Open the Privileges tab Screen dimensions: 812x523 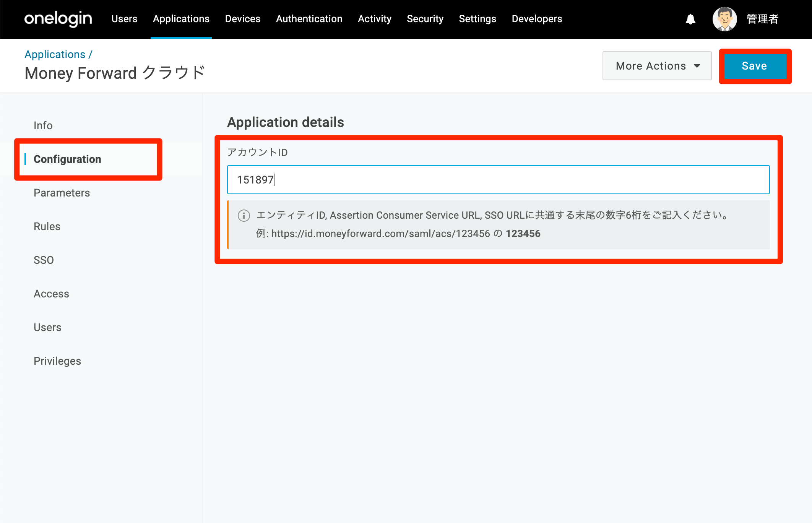pos(57,361)
